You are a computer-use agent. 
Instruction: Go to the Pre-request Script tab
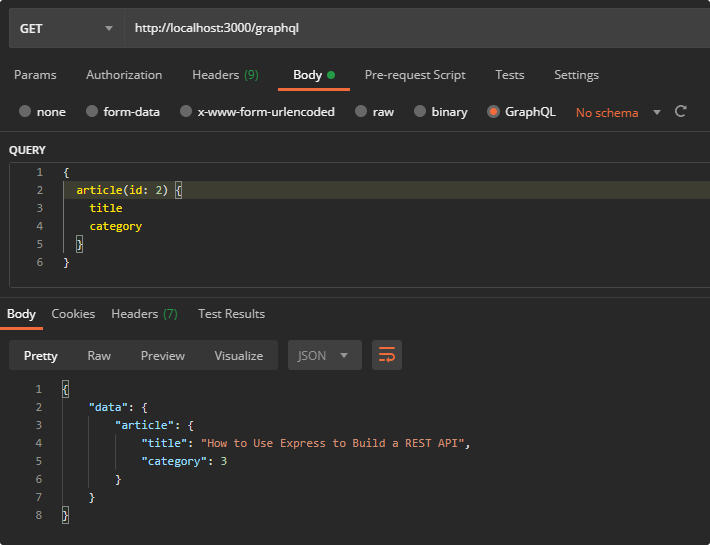click(x=415, y=75)
